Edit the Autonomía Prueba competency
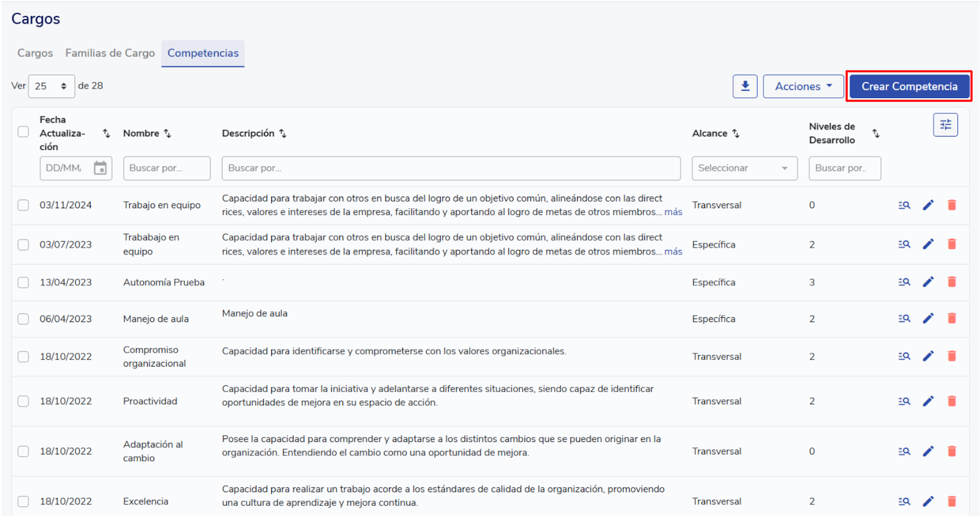Image resolution: width=980 pixels, height=518 pixels. click(929, 282)
